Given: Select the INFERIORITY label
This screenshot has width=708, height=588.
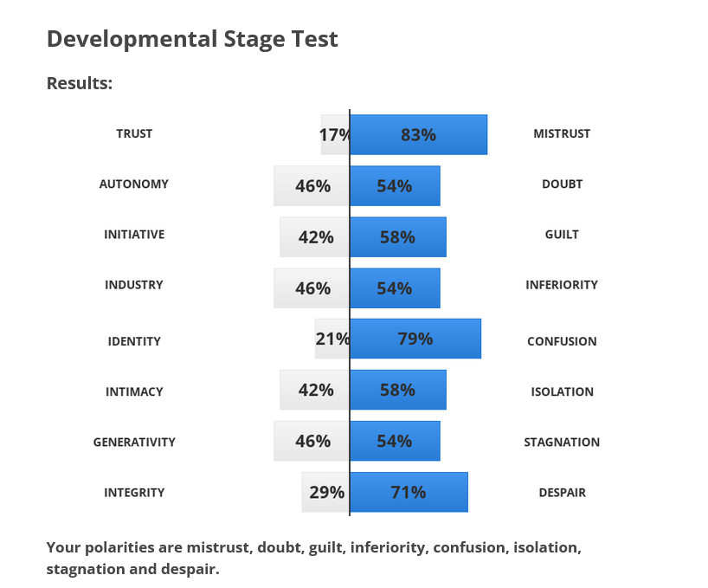Looking at the screenshot, I should tap(562, 285).
